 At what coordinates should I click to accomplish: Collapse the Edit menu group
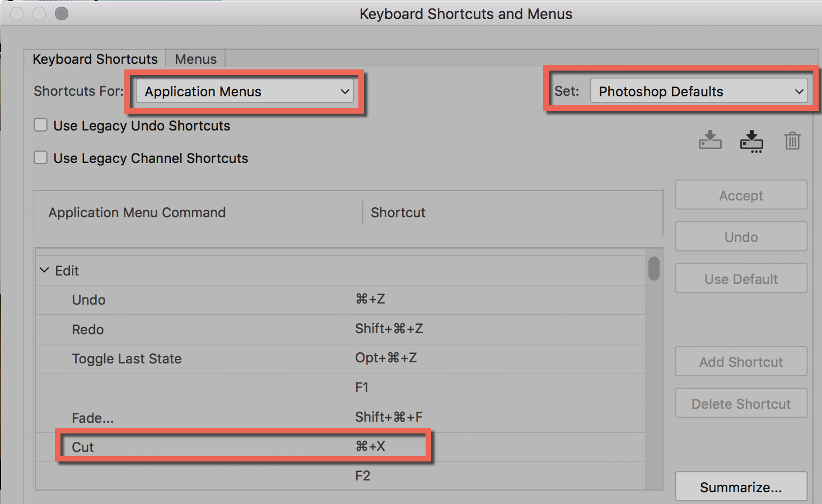[x=44, y=270]
